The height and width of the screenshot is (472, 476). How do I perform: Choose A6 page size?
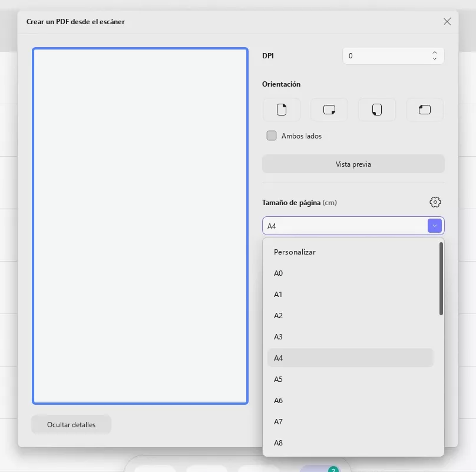click(x=351, y=400)
